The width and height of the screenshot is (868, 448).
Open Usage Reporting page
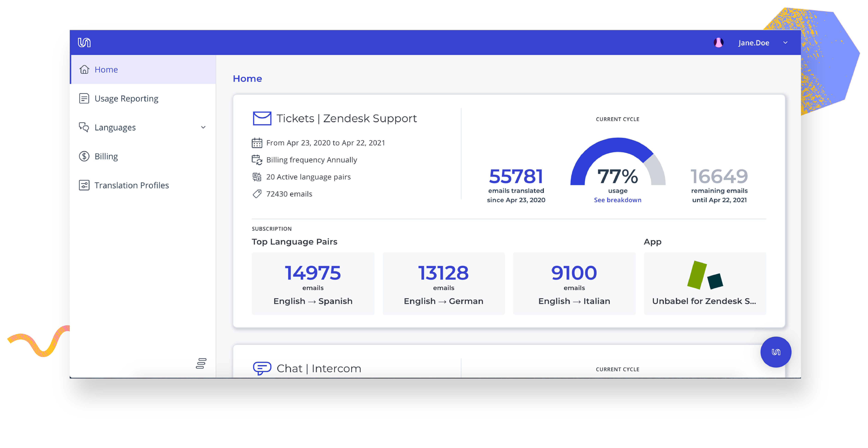pyautogui.click(x=126, y=98)
